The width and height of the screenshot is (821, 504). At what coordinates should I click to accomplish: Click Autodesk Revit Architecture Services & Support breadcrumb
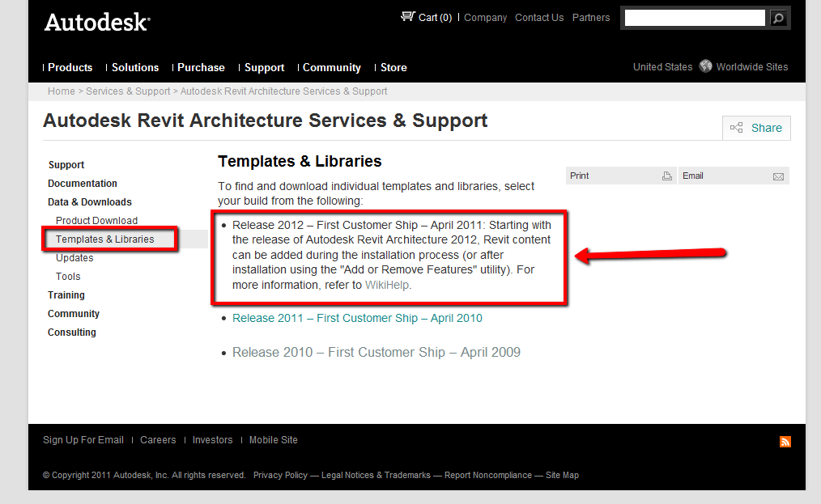pyautogui.click(x=284, y=91)
